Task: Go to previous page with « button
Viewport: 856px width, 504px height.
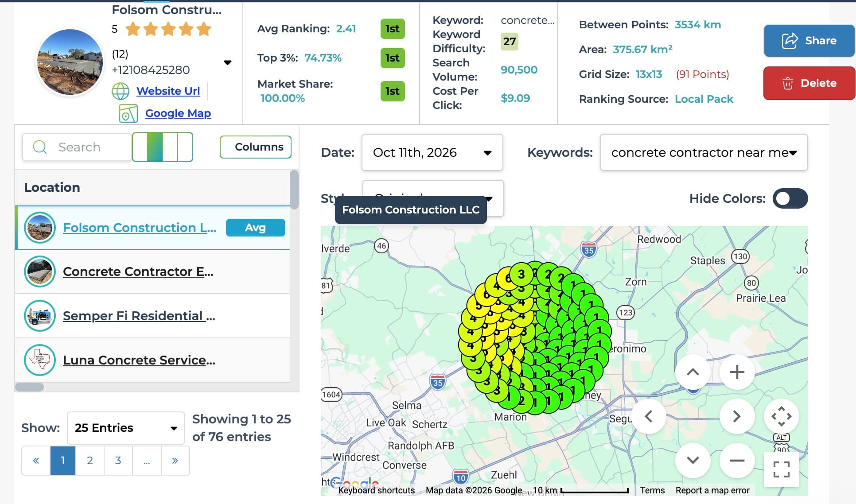Action: tap(36, 461)
